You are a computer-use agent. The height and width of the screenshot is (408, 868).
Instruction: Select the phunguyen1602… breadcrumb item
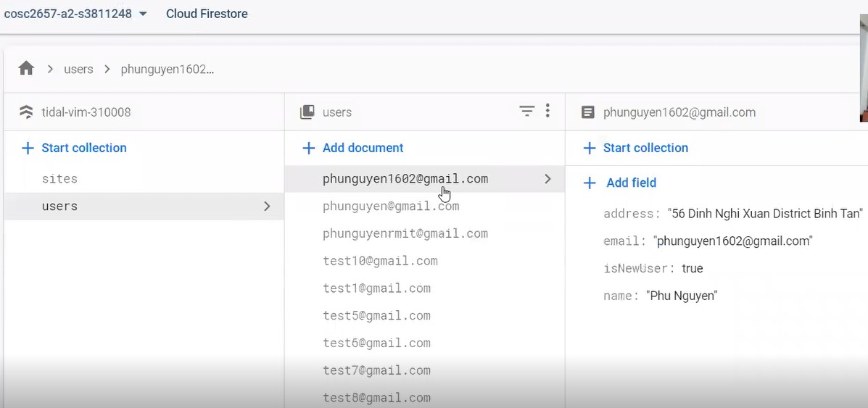click(x=168, y=69)
